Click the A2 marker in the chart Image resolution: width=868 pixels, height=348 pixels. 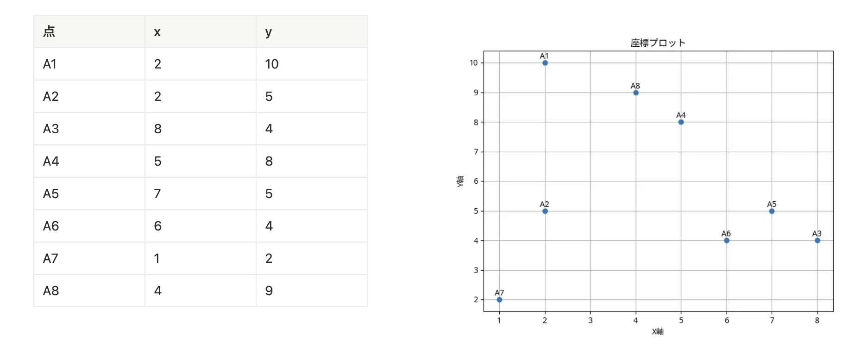pyautogui.click(x=545, y=211)
